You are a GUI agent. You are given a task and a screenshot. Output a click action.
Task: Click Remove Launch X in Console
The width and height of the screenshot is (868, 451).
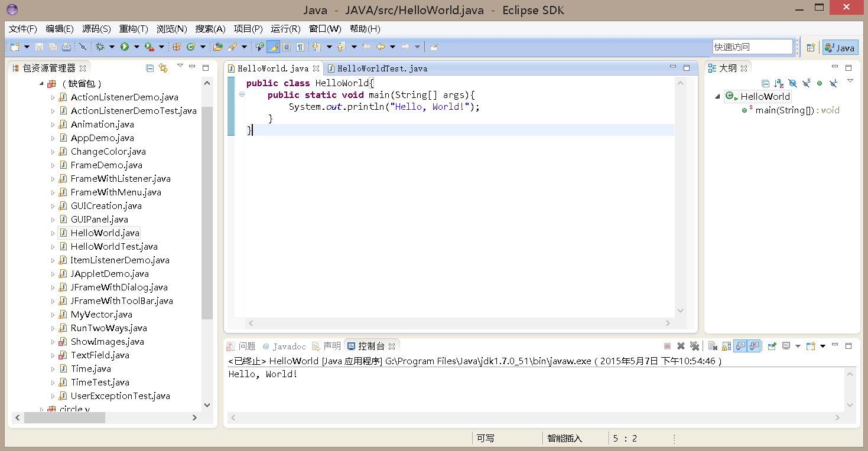click(x=681, y=346)
